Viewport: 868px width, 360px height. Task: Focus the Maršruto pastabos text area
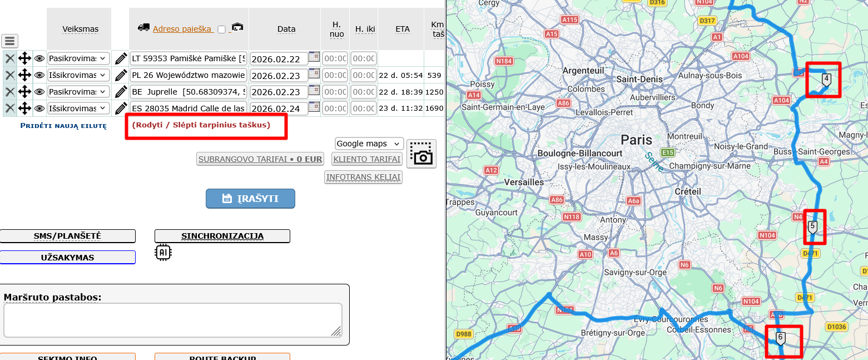(173, 320)
